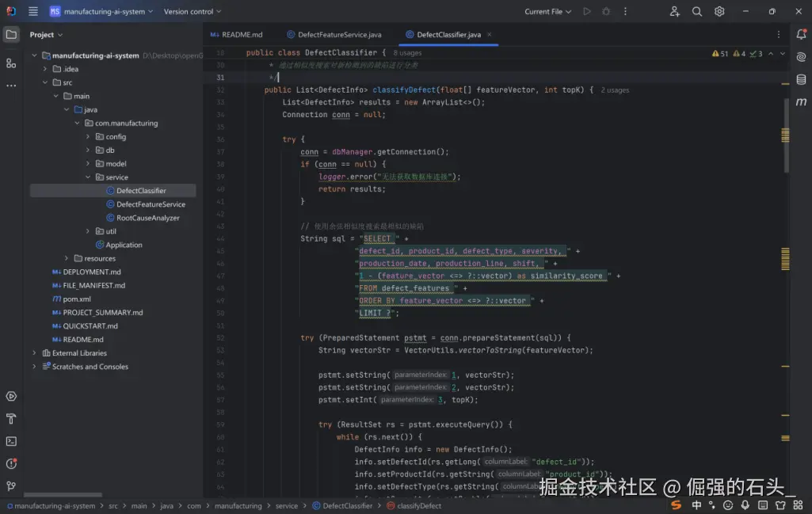Viewport: 812px width, 514px height.
Task: Expand the resources folder
Action: [67, 258]
